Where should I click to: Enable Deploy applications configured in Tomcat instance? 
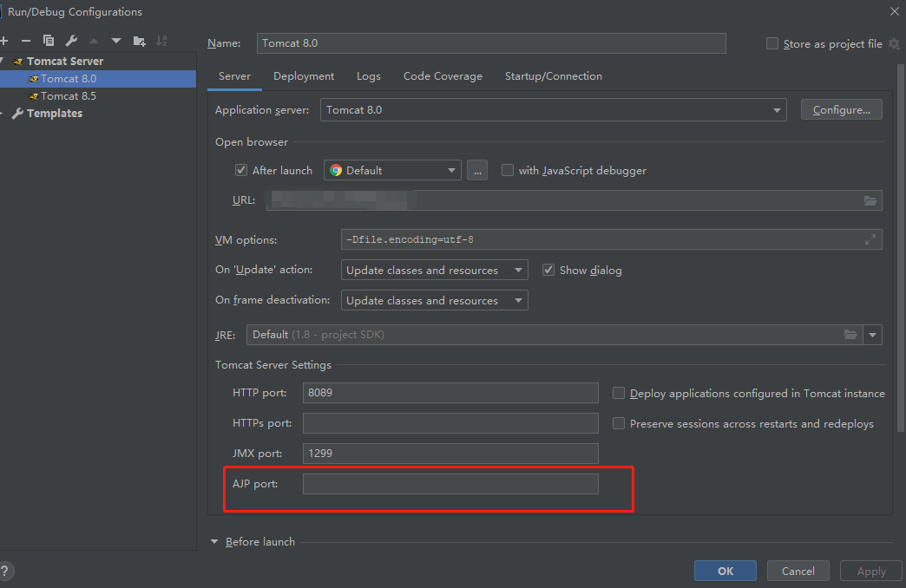[x=618, y=393]
